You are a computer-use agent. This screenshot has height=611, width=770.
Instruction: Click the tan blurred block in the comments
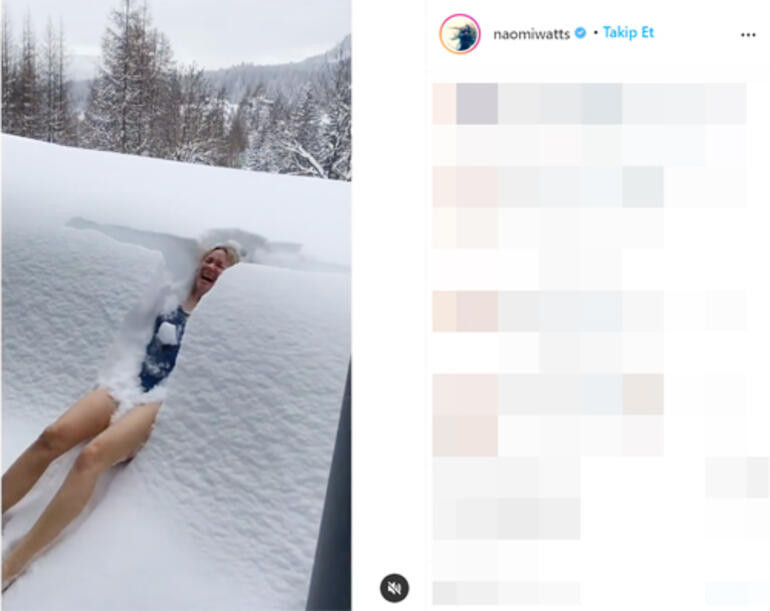click(x=642, y=394)
